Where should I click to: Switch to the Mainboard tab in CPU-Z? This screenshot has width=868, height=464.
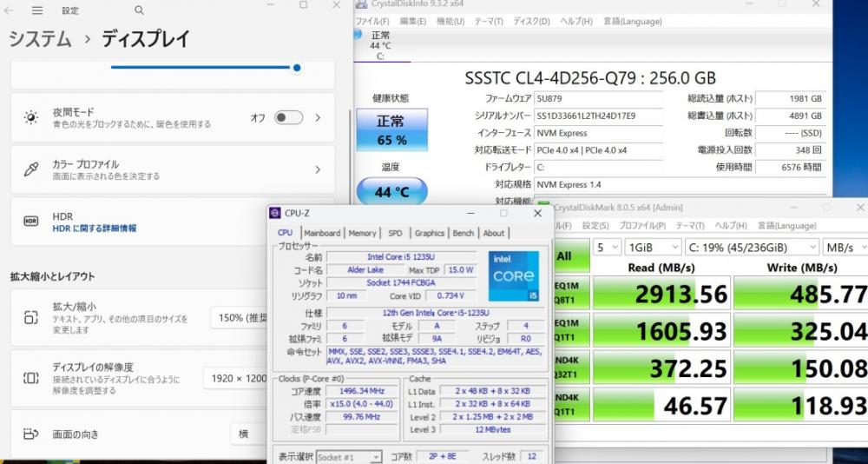coord(322,234)
